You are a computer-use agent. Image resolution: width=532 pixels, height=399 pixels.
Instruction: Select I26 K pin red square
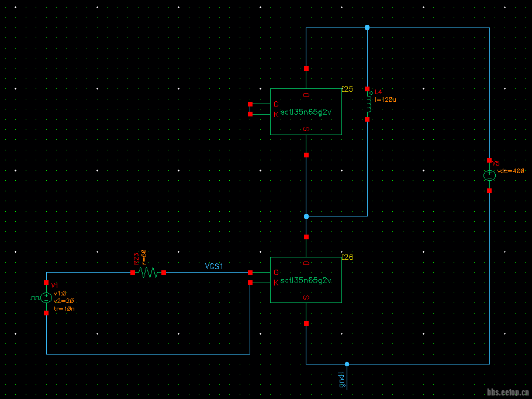pos(250,283)
